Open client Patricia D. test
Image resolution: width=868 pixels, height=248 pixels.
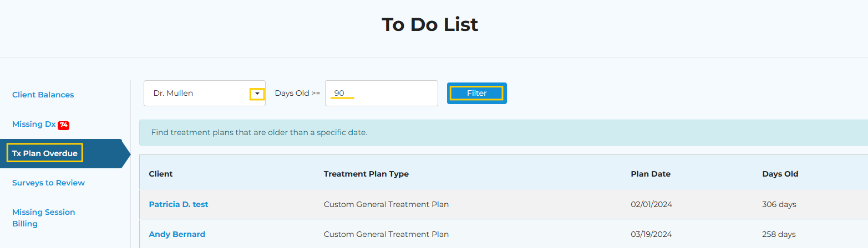[x=179, y=204]
